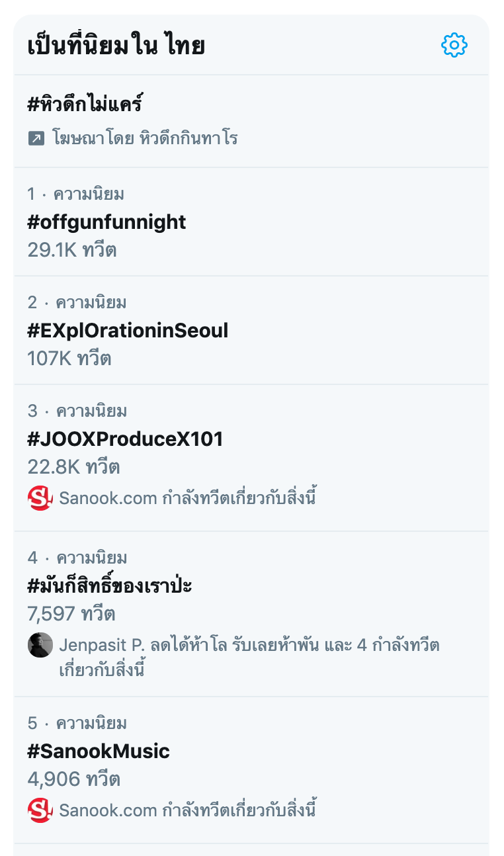The height and width of the screenshot is (856, 504).
Task: Click the 29.1K tweets count
Action: [72, 250]
